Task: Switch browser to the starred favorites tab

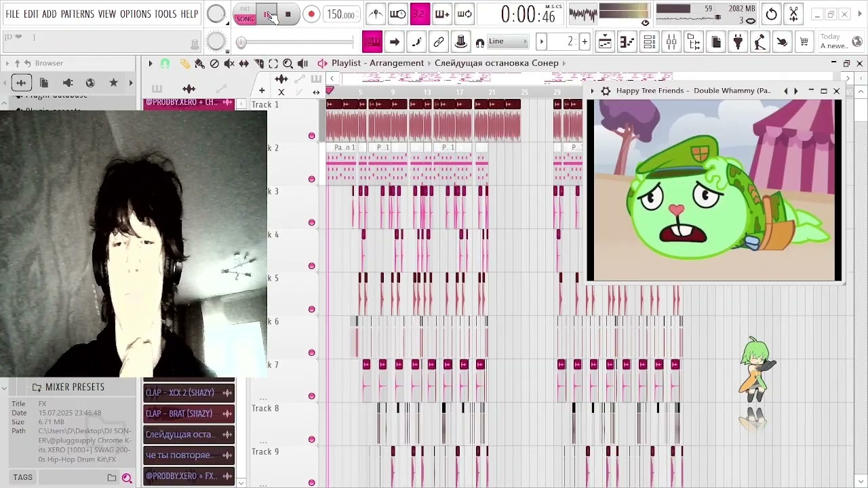Action: (x=113, y=83)
